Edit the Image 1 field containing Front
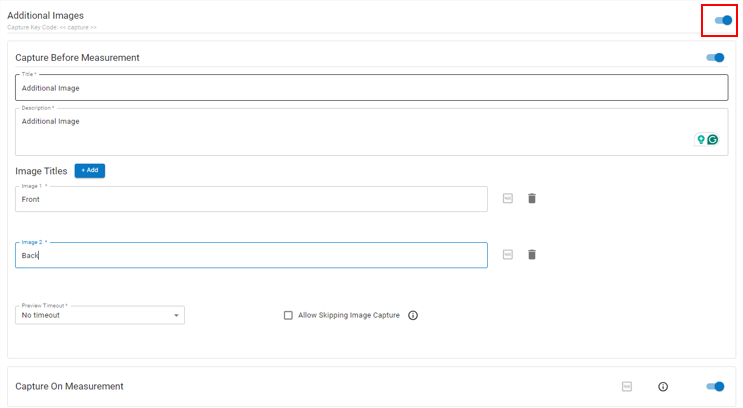 pos(251,199)
